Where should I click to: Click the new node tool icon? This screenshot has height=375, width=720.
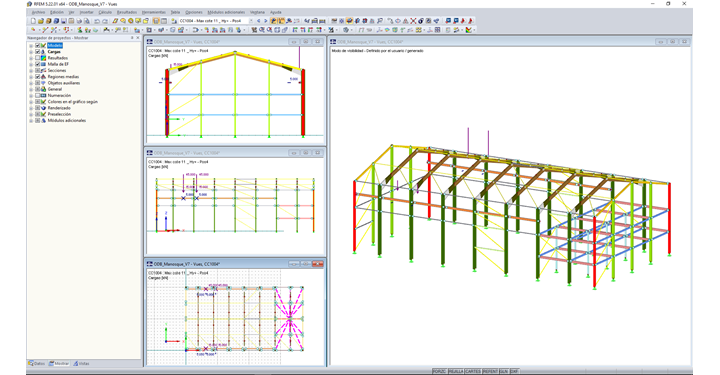34,30
